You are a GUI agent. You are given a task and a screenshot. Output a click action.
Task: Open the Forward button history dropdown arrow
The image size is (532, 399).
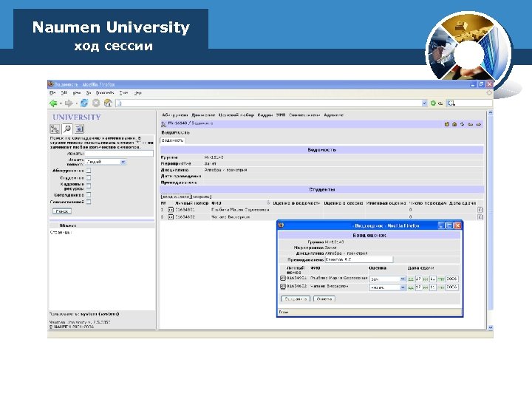(76, 103)
